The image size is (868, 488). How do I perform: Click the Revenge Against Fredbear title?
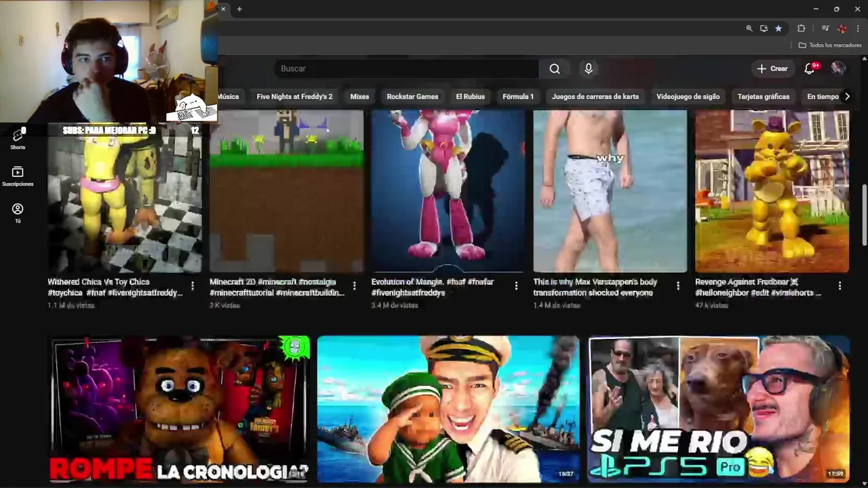758,287
